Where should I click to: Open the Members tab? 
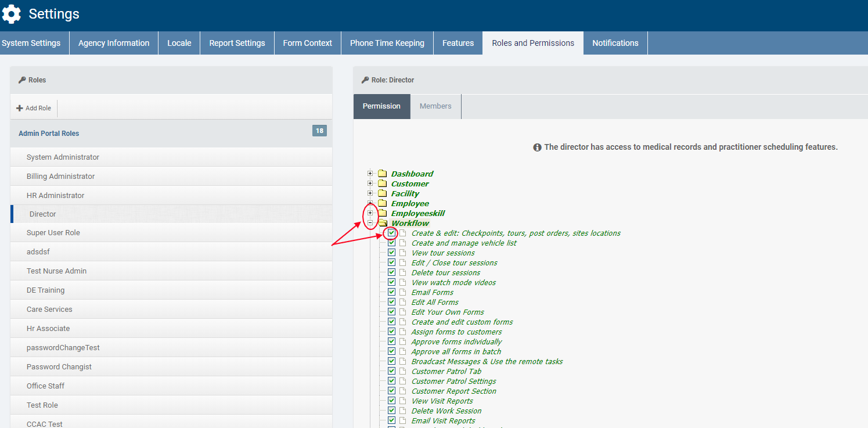435,106
